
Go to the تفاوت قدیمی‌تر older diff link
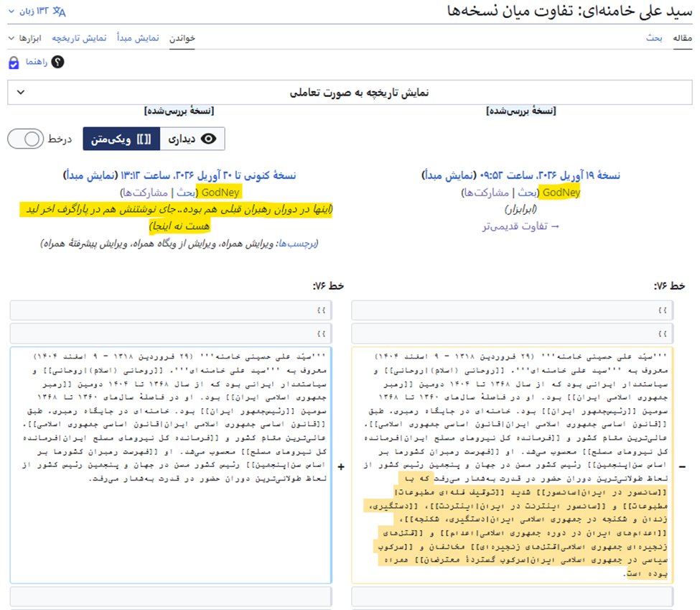(521, 226)
